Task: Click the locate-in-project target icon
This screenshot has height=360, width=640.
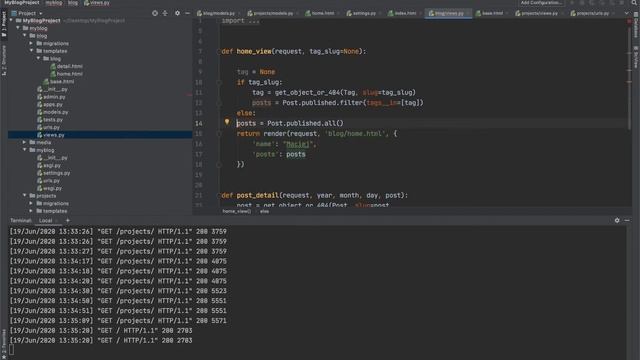Action: 155,13
